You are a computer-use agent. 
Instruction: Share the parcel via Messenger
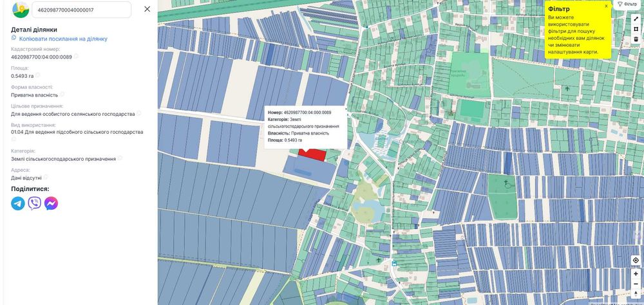coord(51,203)
